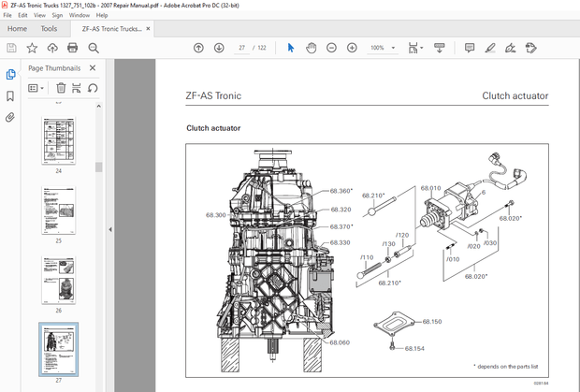Screen dimensions: 580x392
Task: Select page 25 thumbnail
Action: pyautogui.click(x=58, y=211)
